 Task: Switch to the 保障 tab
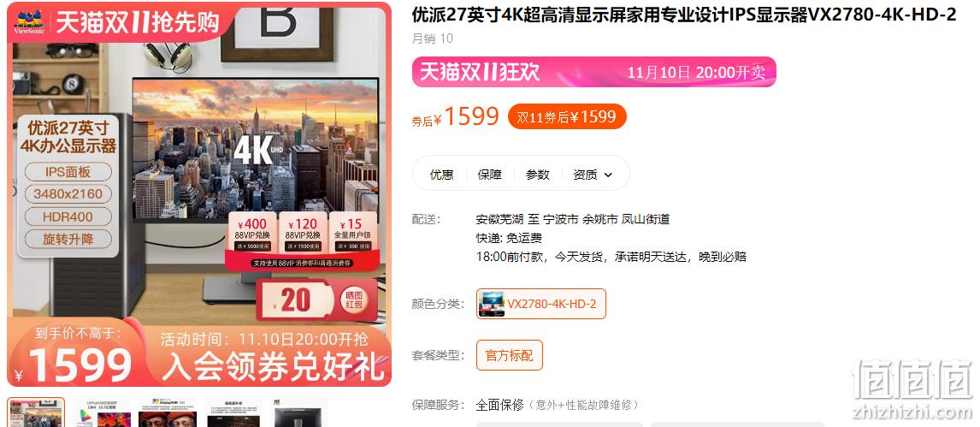click(x=489, y=175)
